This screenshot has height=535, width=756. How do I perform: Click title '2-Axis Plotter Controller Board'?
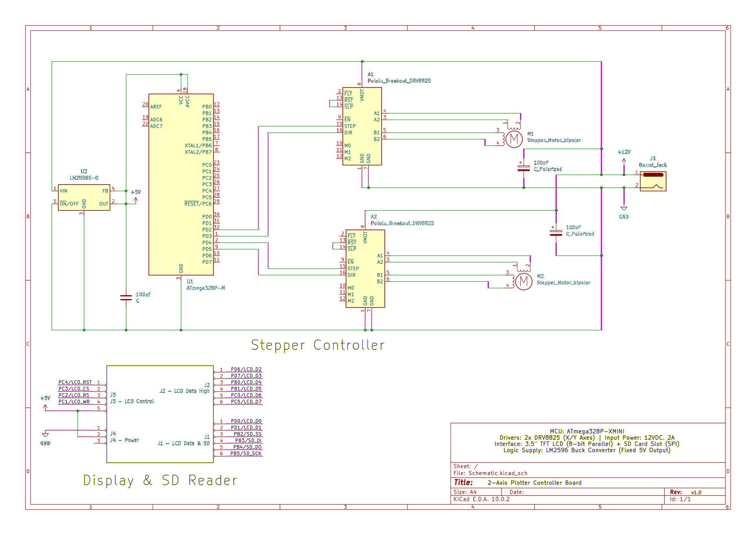click(534, 483)
